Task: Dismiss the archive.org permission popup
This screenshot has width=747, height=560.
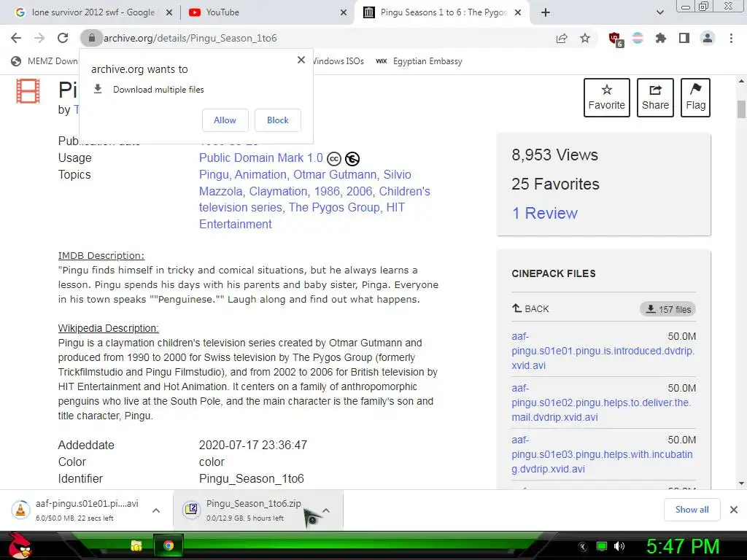Action: (x=301, y=60)
